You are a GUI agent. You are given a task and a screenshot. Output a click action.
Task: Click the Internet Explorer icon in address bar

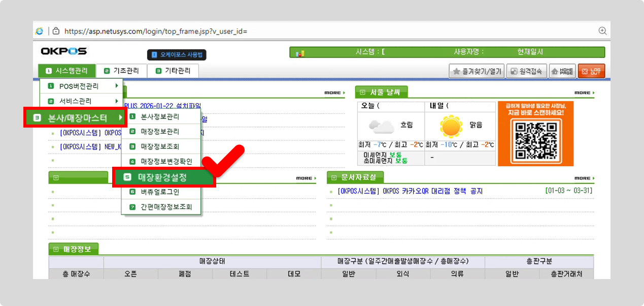pos(39,31)
